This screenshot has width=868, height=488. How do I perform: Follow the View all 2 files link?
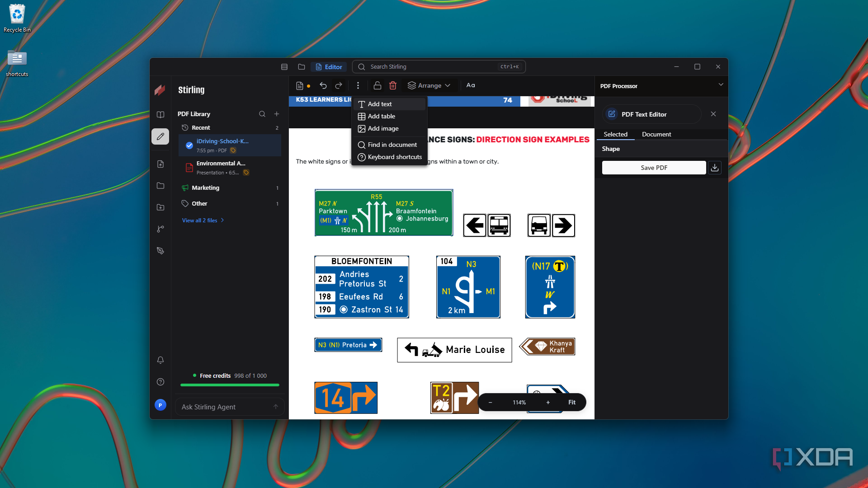[203, 221]
